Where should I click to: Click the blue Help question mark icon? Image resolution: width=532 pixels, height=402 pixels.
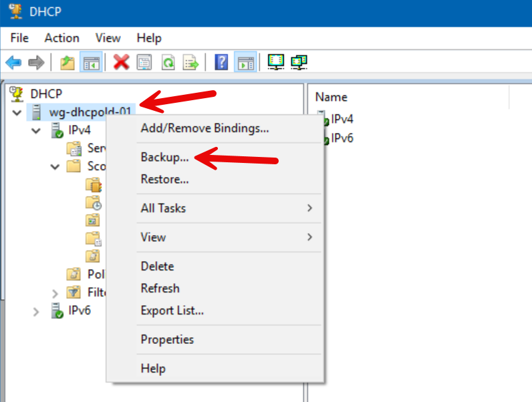pyautogui.click(x=222, y=62)
